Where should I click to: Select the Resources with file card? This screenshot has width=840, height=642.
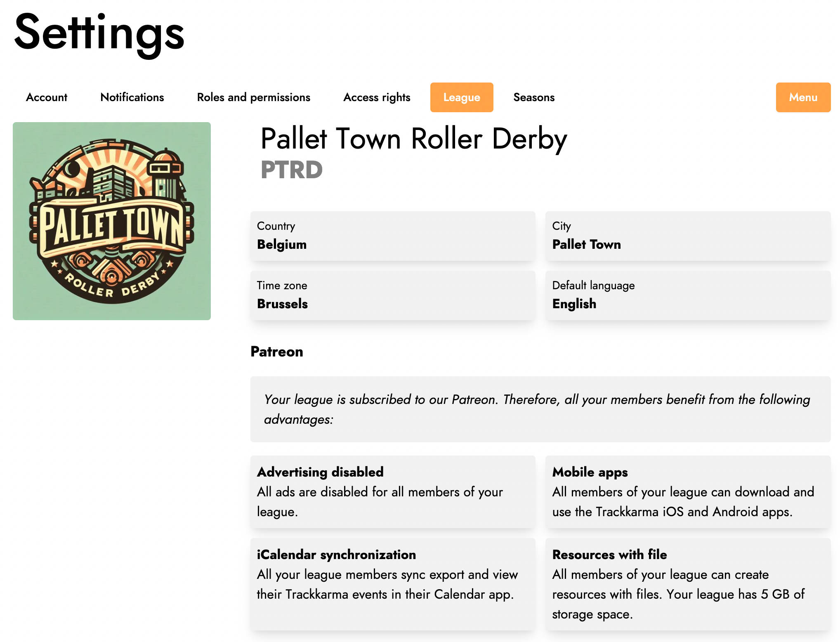[688, 584]
